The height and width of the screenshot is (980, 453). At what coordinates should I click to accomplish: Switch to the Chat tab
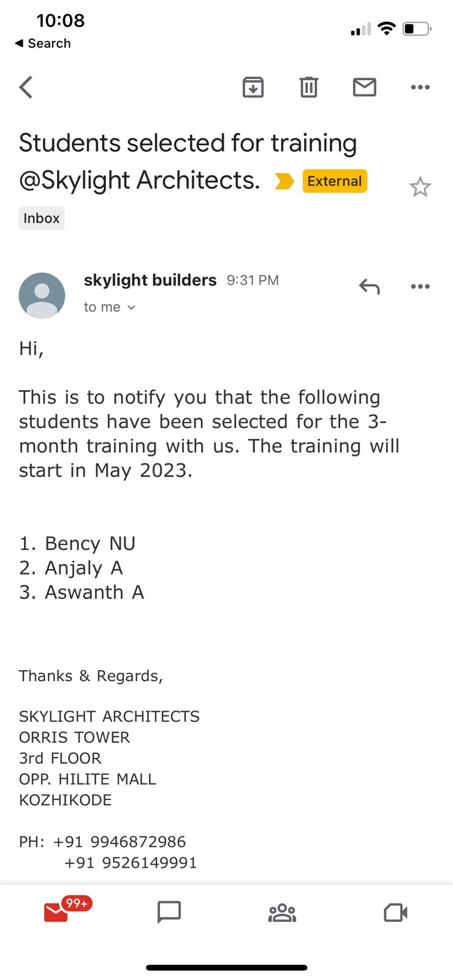pos(169,912)
